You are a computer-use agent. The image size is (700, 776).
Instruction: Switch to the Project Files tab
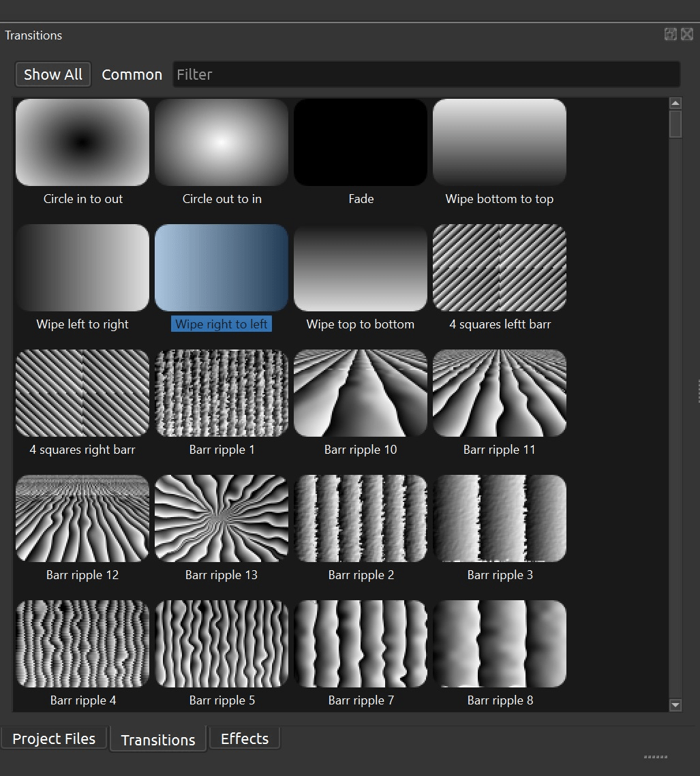pyautogui.click(x=54, y=739)
